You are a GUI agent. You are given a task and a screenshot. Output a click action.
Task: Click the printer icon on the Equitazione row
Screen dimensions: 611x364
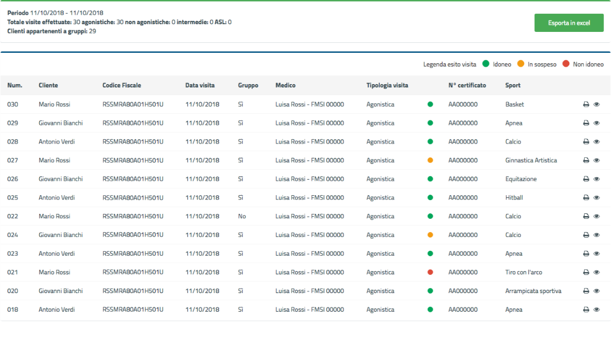click(586, 179)
